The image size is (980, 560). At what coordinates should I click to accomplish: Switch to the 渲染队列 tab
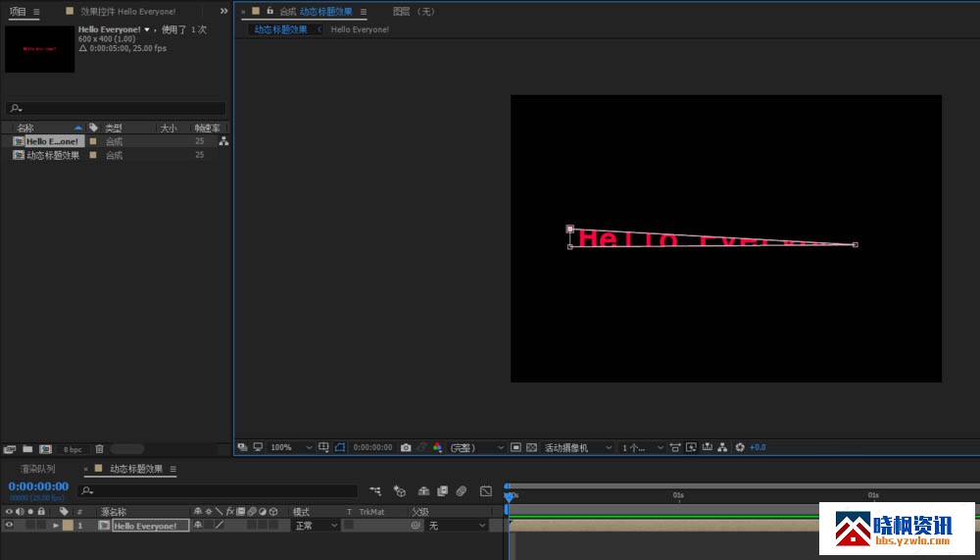pyautogui.click(x=37, y=469)
